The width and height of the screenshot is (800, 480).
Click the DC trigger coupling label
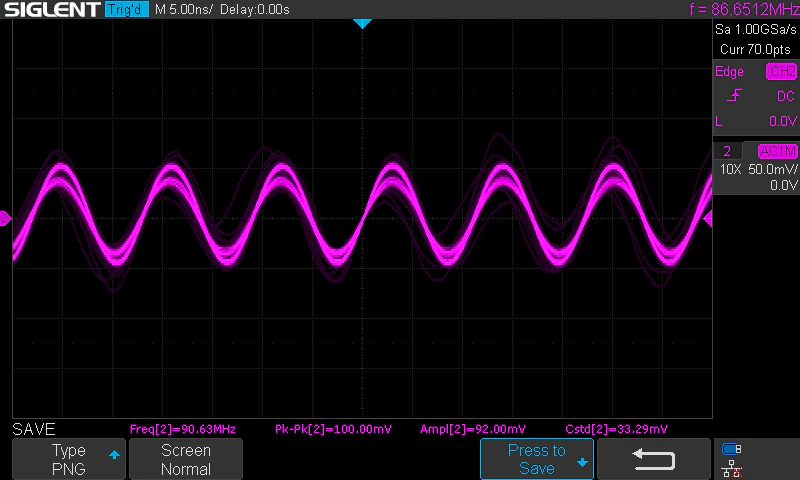(786, 96)
